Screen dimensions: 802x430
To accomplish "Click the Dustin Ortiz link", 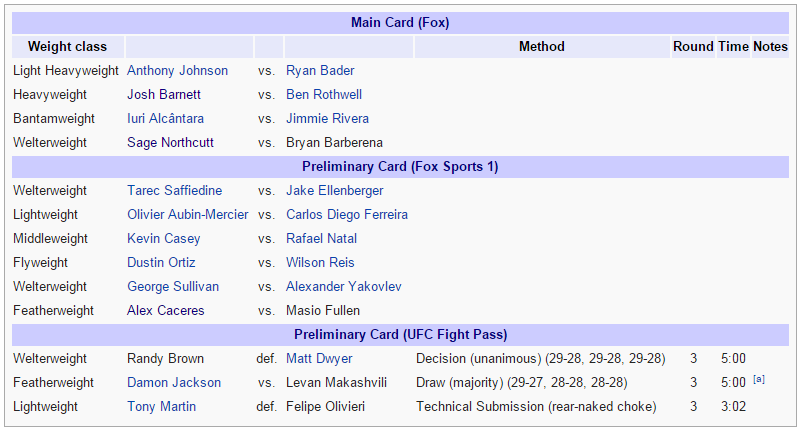I will (161, 263).
